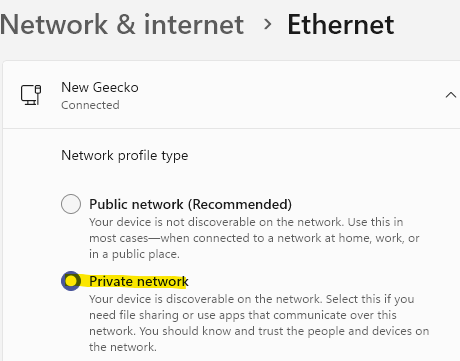Select the Private network radio button
This screenshot has height=361, width=460.
pyautogui.click(x=71, y=281)
